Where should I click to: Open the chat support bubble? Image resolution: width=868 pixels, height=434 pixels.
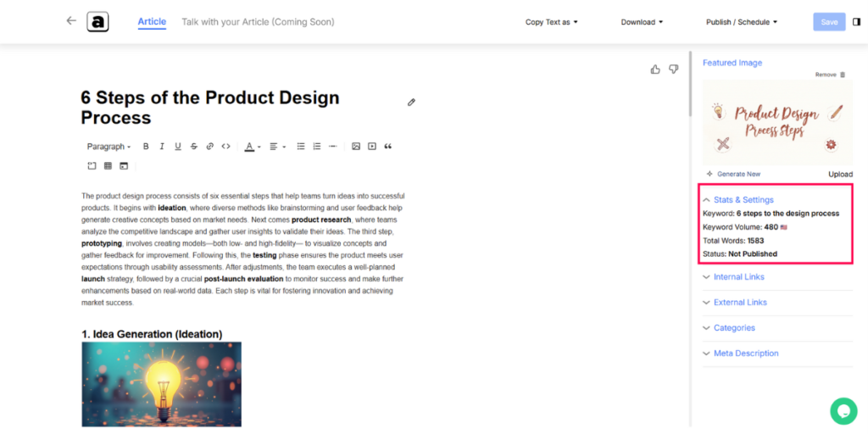(843, 411)
